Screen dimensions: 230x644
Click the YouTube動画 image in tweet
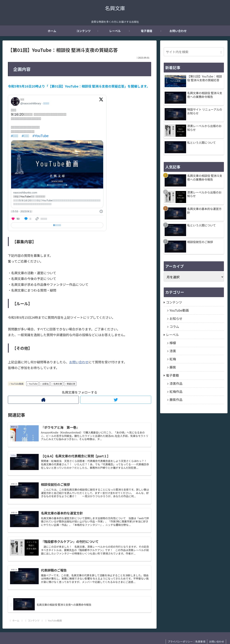57,164
